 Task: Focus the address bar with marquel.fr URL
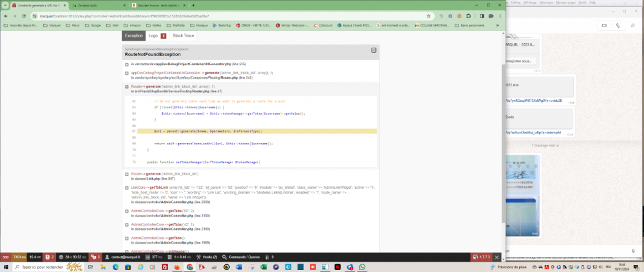232,16
